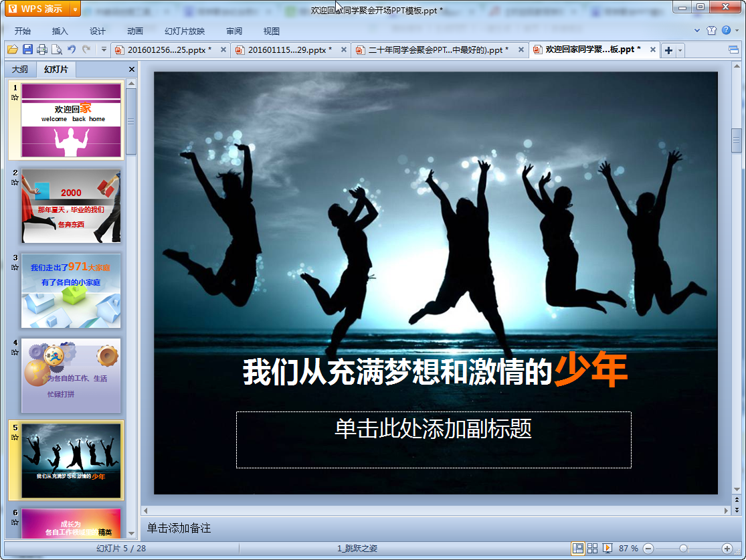Switch to the 幻灯片 slides tab
This screenshot has width=746, height=560.
coord(56,70)
